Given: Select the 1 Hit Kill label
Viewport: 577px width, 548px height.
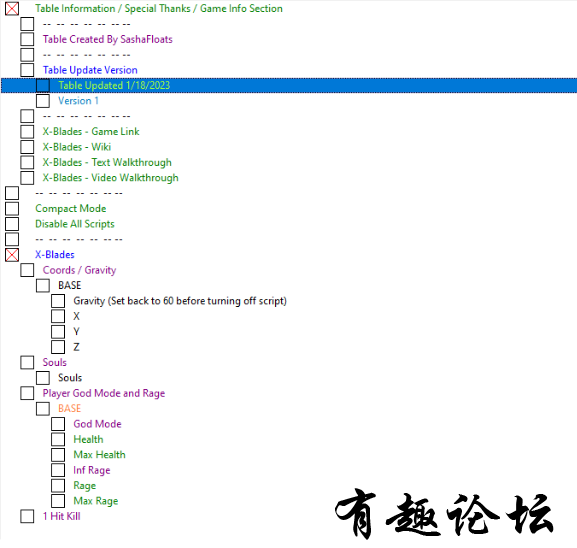Looking at the screenshot, I should coord(61,516).
